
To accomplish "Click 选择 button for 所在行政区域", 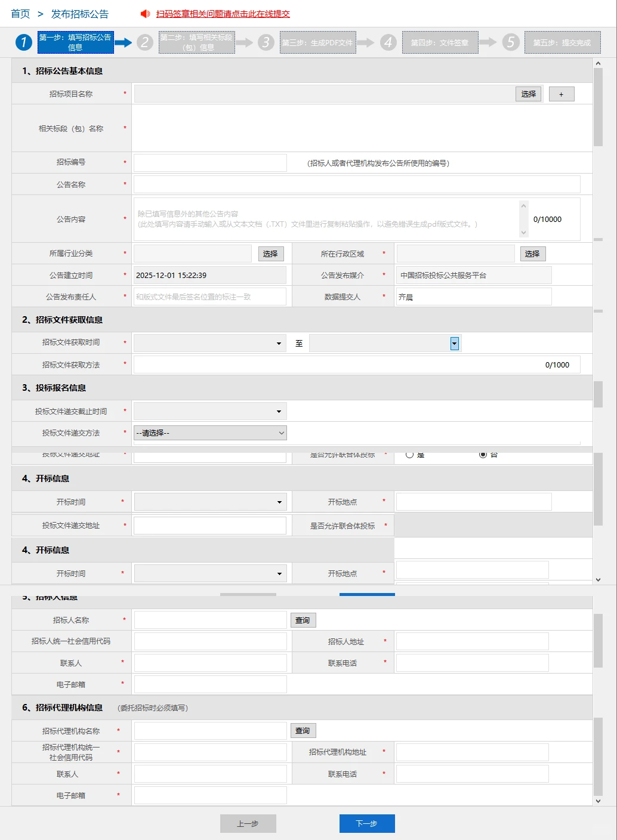I will (532, 254).
